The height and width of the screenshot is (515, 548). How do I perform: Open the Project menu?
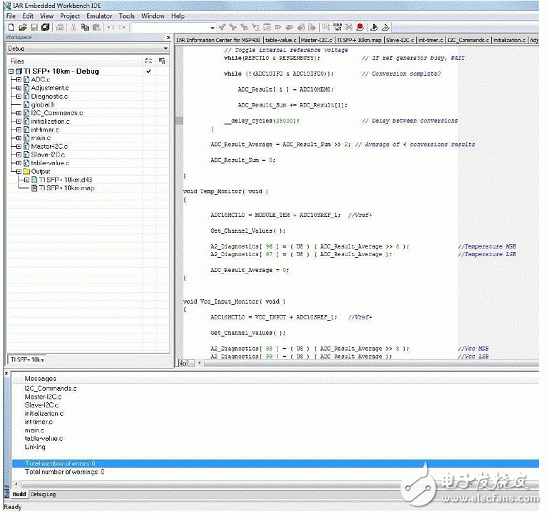click(x=70, y=16)
